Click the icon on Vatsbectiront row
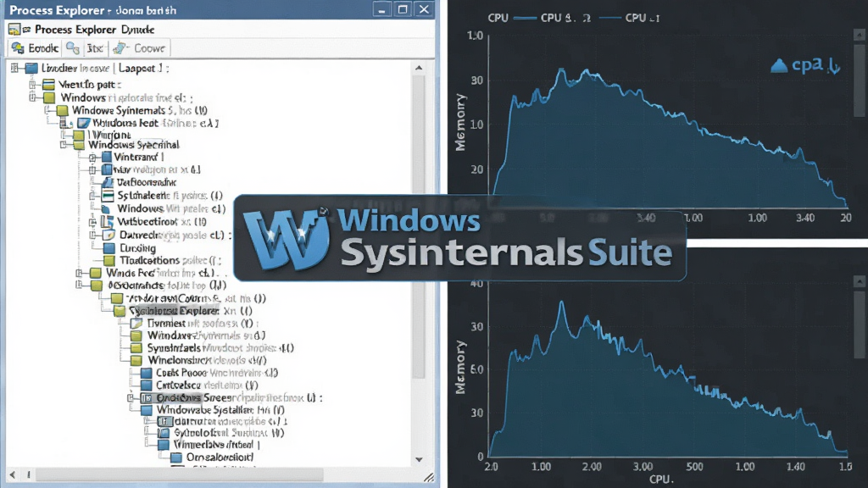This screenshot has width=868, height=488. click(x=108, y=222)
